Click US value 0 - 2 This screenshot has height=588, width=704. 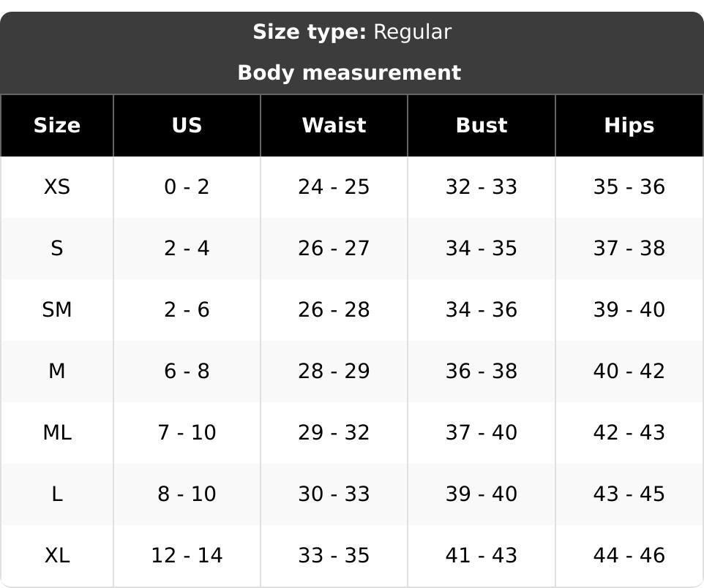pos(187,186)
